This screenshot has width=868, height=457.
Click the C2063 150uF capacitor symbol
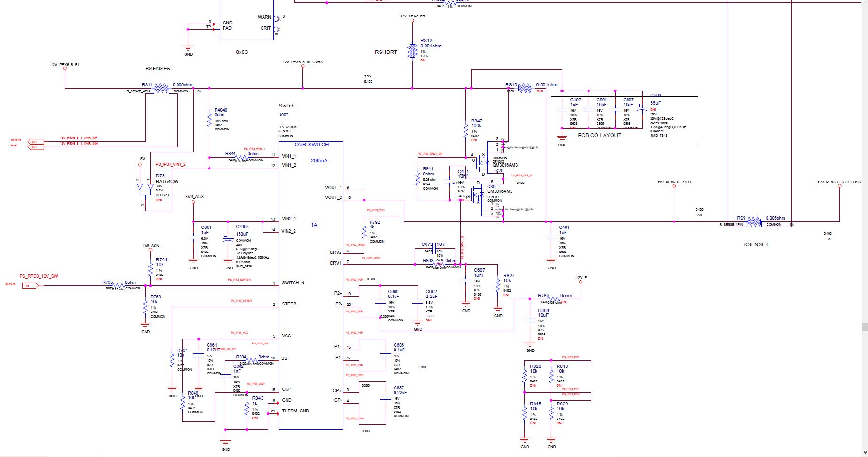pyautogui.click(x=228, y=239)
